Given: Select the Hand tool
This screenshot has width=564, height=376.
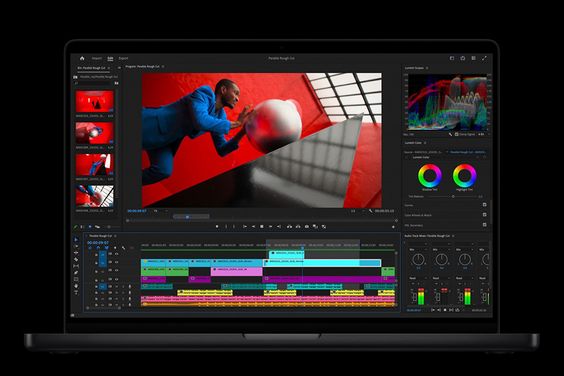Looking at the screenshot, I should pos(76,286).
